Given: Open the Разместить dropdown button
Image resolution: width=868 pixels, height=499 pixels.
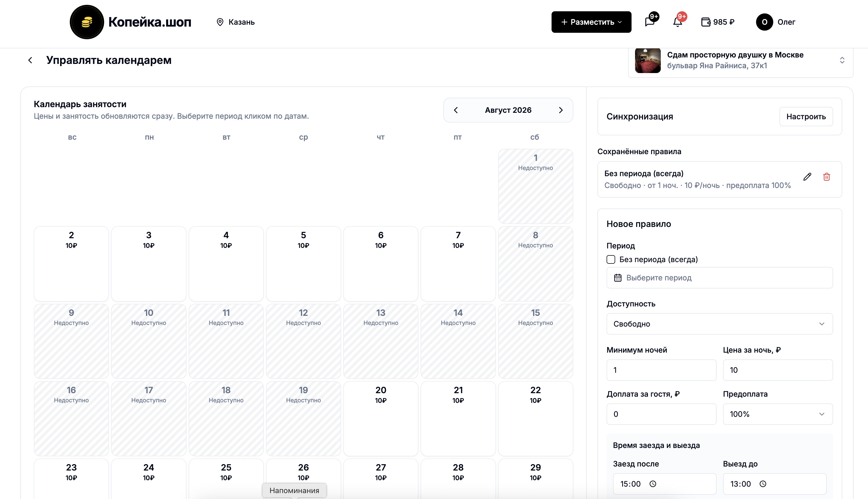Looking at the screenshot, I should [x=591, y=22].
